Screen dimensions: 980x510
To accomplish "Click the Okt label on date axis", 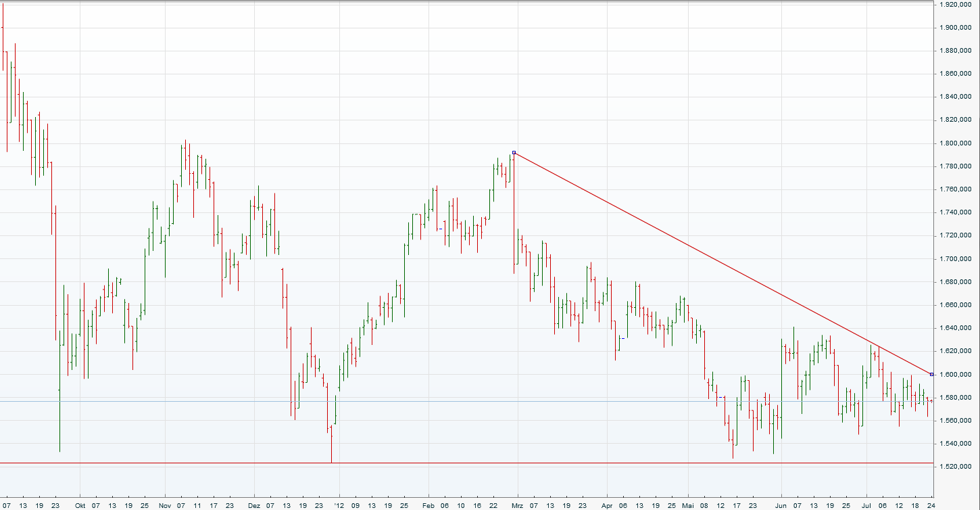I will 80,505.
